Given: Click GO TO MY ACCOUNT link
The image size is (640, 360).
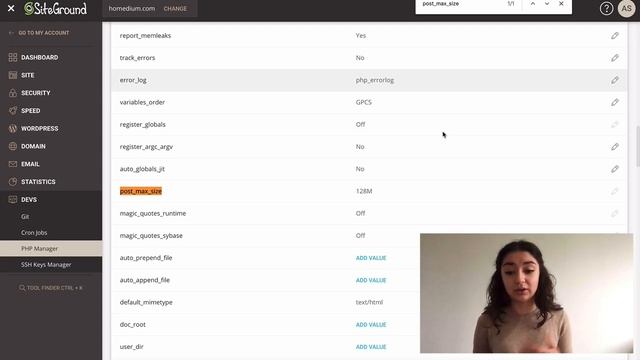Looking at the screenshot, I should [44, 33].
